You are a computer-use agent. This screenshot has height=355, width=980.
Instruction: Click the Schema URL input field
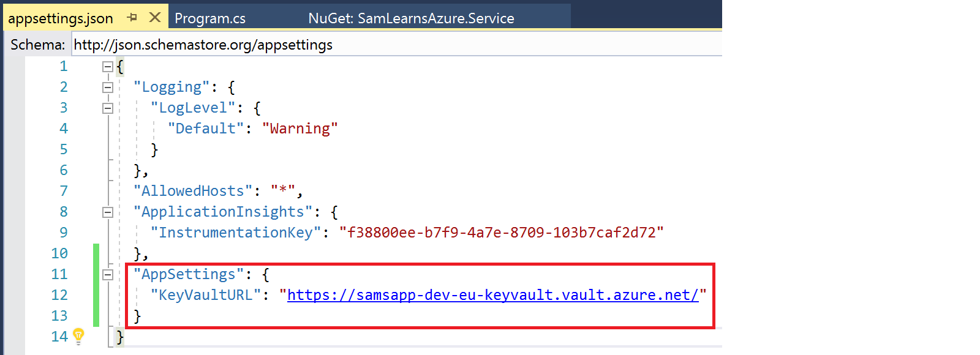pyautogui.click(x=392, y=45)
